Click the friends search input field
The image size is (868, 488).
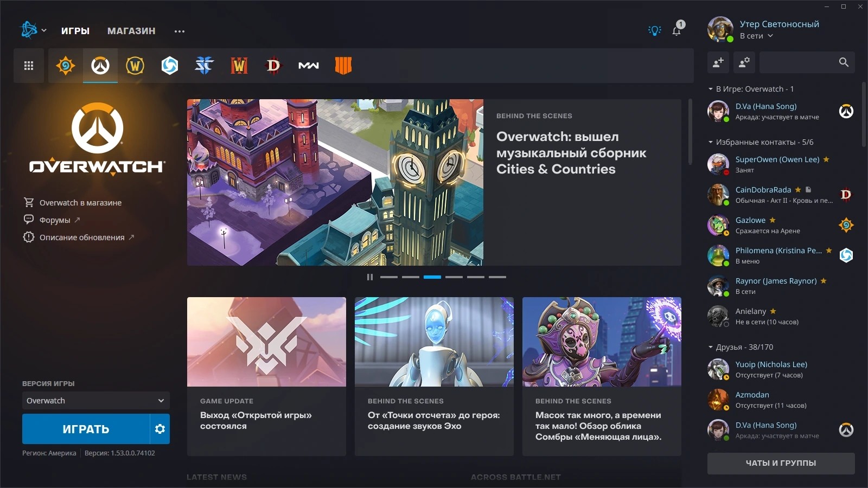pyautogui.click(x=797, y=62)
